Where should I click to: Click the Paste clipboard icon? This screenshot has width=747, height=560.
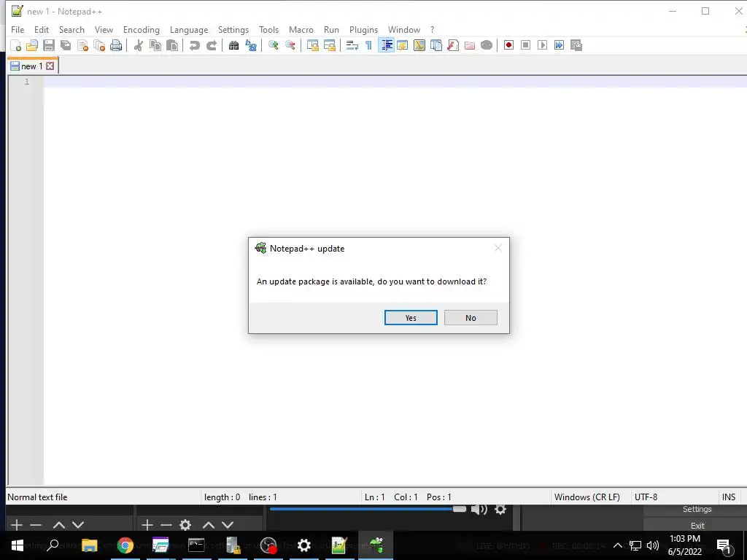[172, 45]
